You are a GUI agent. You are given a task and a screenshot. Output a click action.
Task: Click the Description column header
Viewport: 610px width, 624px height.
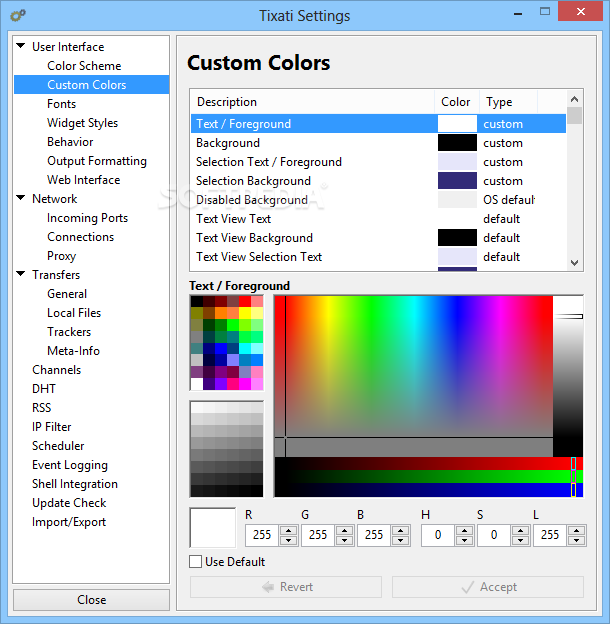click(x=312, y=102)
